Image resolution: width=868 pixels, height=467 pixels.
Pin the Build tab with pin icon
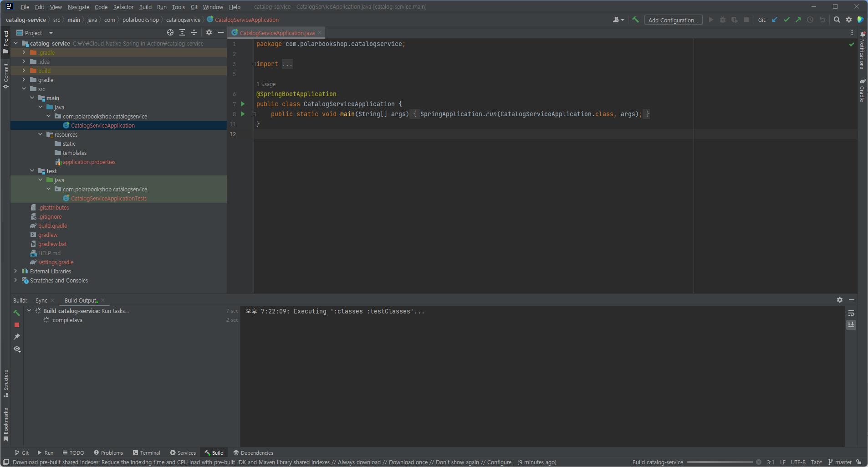pyautogui.click(x=17, y=337)
